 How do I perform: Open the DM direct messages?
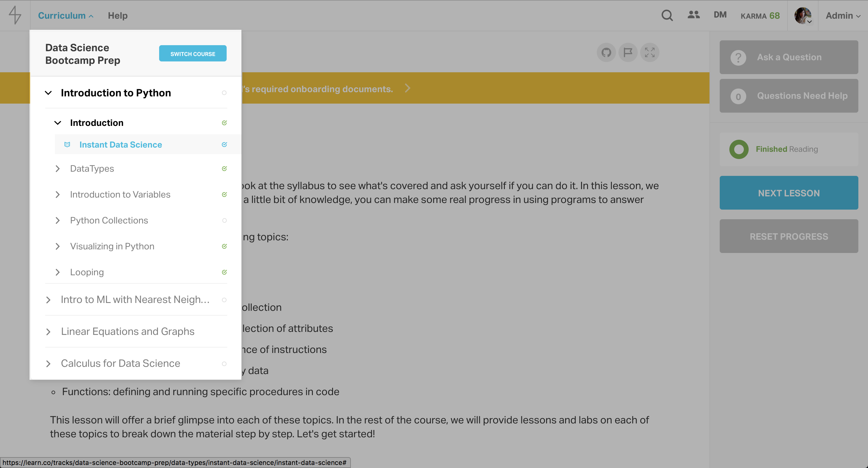tap(720, 15)
